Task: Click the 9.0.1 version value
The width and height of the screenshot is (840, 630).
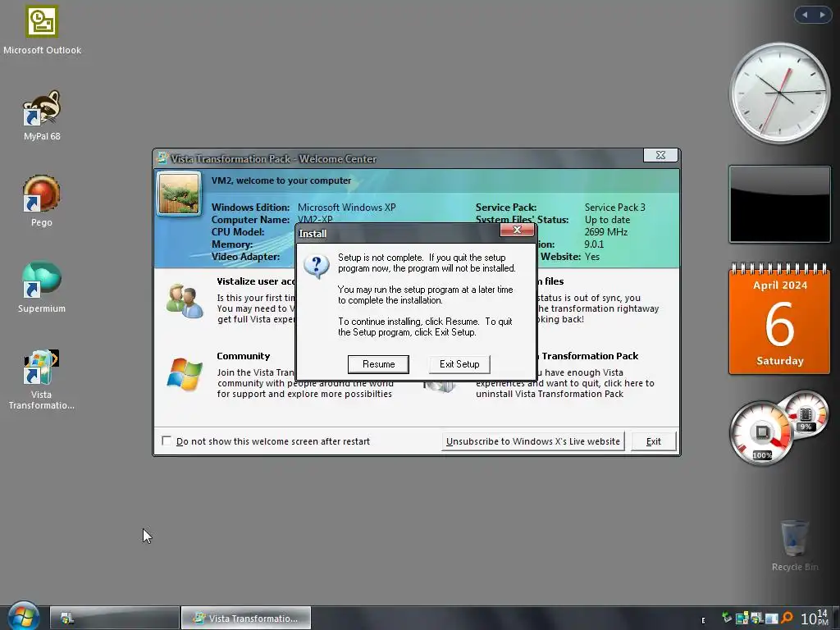Action: [x=594, y=244]
